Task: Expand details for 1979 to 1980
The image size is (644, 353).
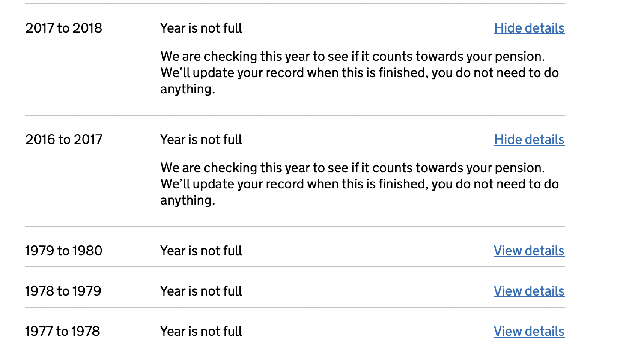Action: (x=529, y=251)
